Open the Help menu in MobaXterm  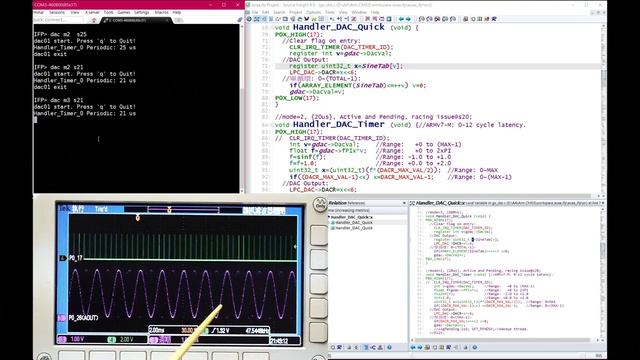click(177, 13)
